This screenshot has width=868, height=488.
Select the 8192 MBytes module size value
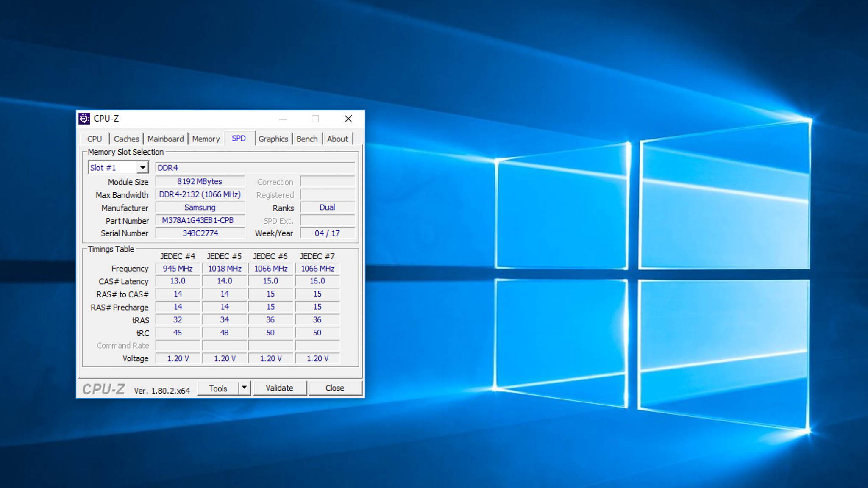pos(200,181)
